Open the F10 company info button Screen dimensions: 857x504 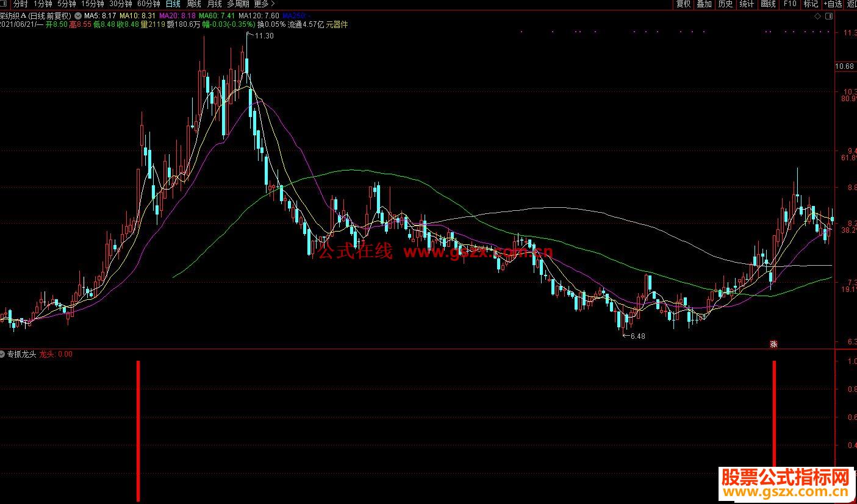790,4
